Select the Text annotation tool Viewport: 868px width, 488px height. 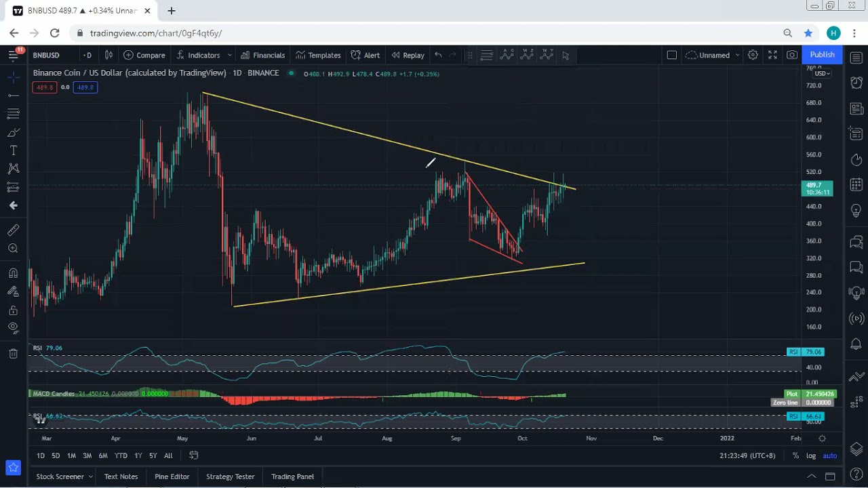13,150
